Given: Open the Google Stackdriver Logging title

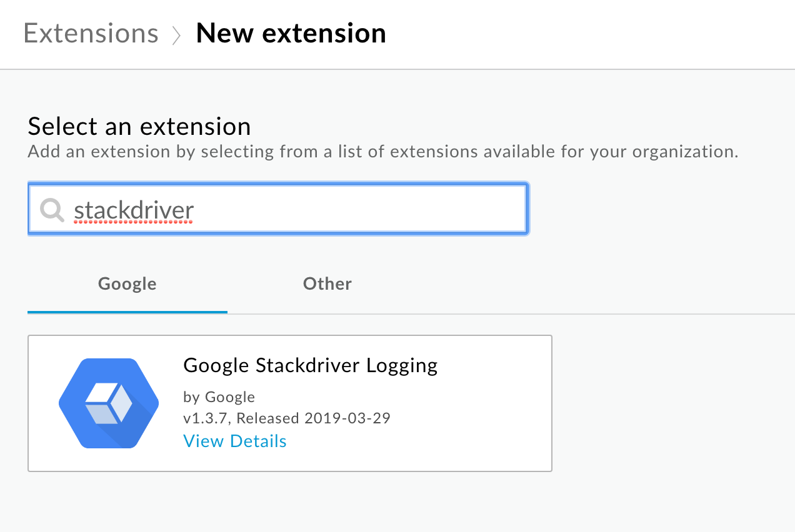Looking at the screenshot, I should (x=311, y=365).
